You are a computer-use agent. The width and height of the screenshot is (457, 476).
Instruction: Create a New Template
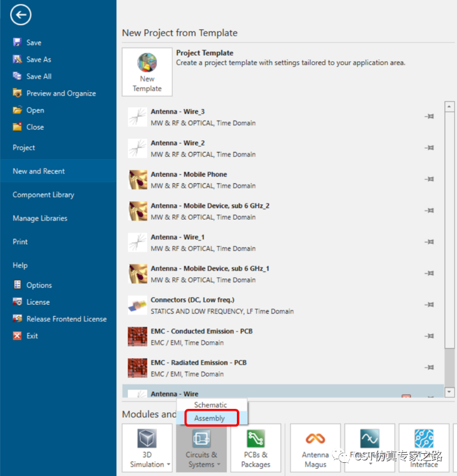147,72
